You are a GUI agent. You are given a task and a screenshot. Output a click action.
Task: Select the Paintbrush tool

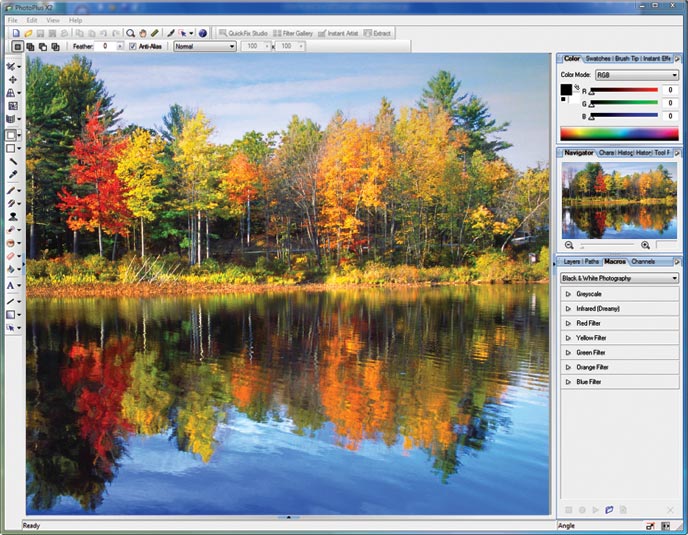[x=11, y=190]
